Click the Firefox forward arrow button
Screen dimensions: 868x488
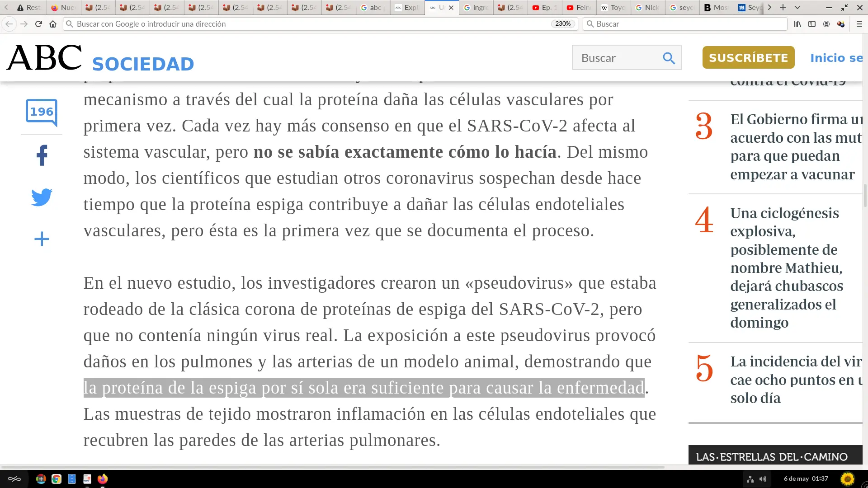[24, 24]
